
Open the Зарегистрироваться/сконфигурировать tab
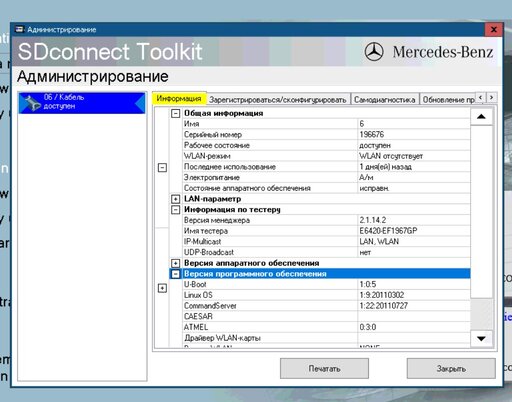point(278,100)
